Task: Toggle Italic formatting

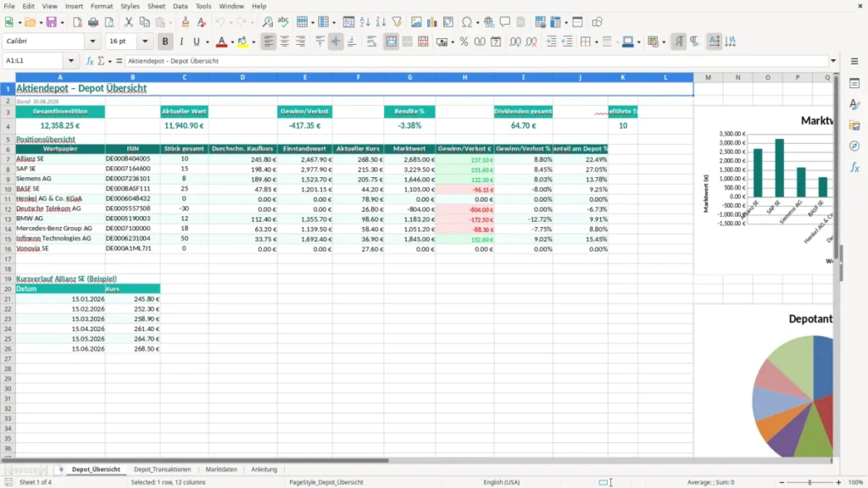Action: point(181,42)
